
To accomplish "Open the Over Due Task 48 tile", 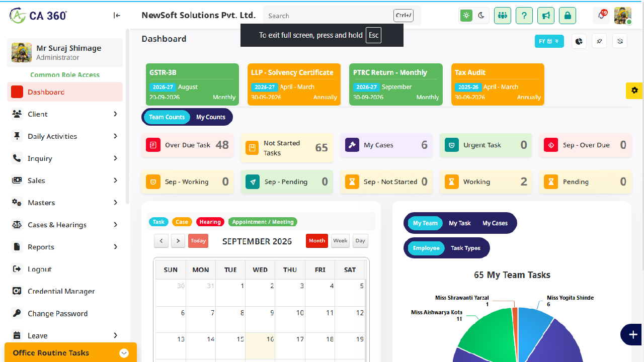I will [187, 145].
